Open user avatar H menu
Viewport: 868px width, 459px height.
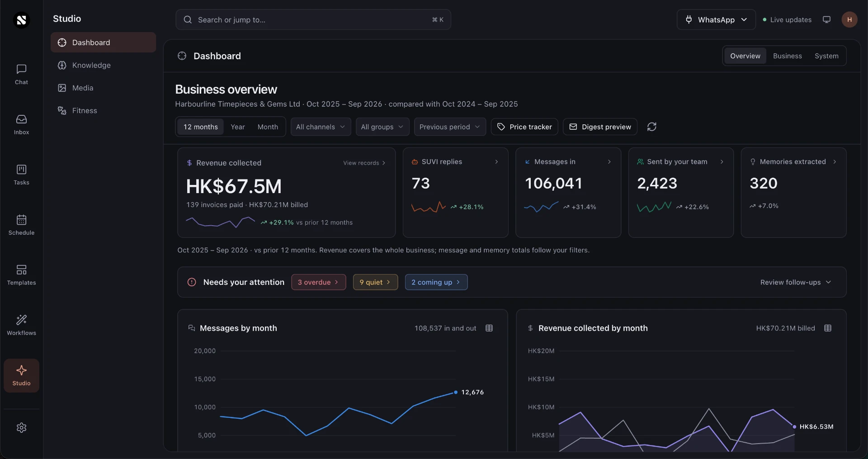click(849, 19)
